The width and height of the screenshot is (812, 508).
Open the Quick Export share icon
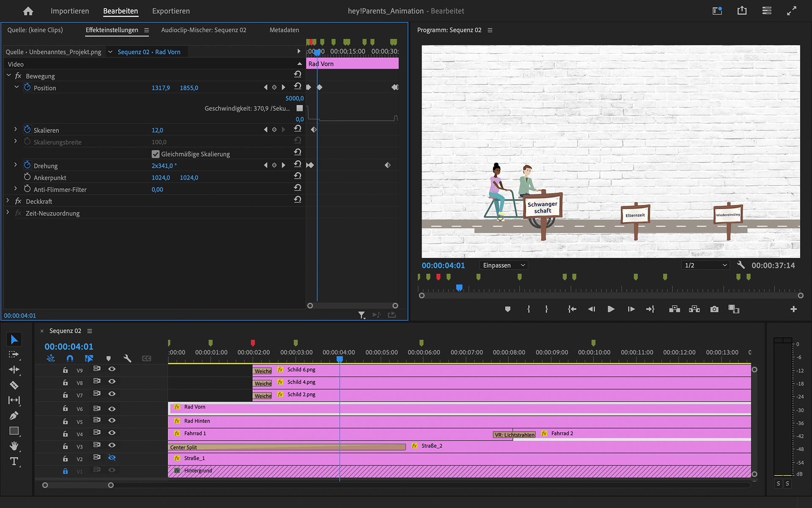(x=742, y=11)
